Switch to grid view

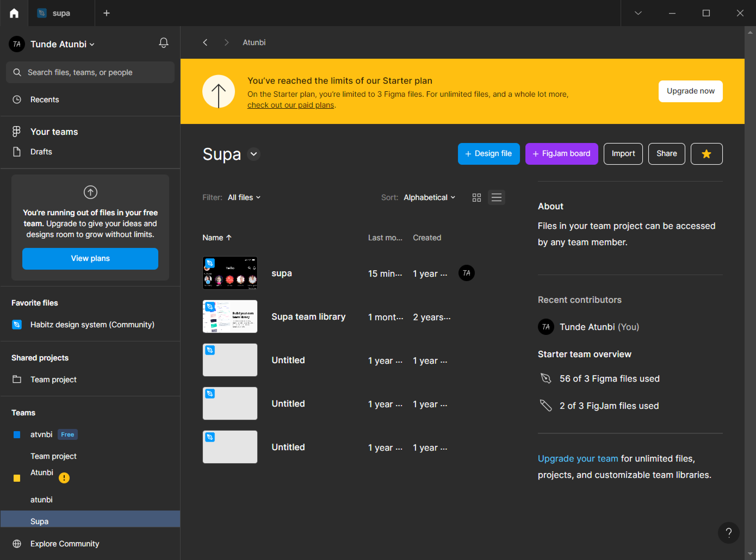click(476, 197)
